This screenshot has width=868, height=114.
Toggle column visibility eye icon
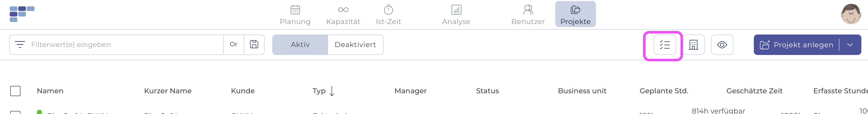coord(722,45)
